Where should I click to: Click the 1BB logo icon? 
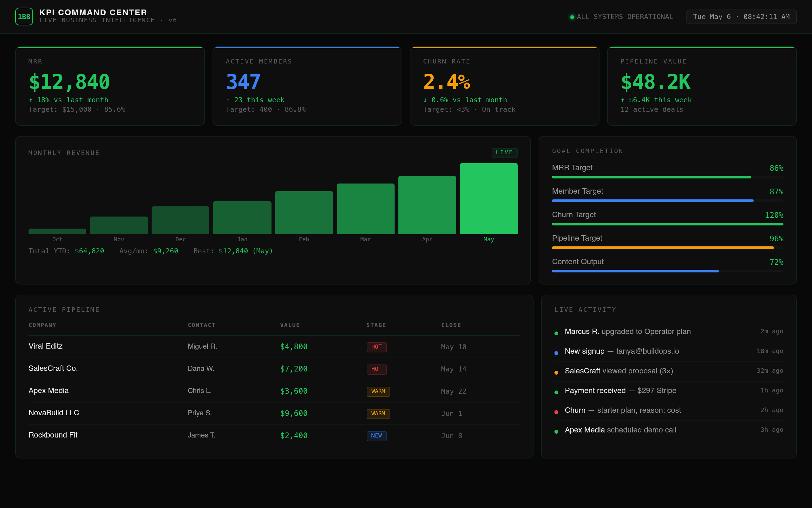pos(24,17)
